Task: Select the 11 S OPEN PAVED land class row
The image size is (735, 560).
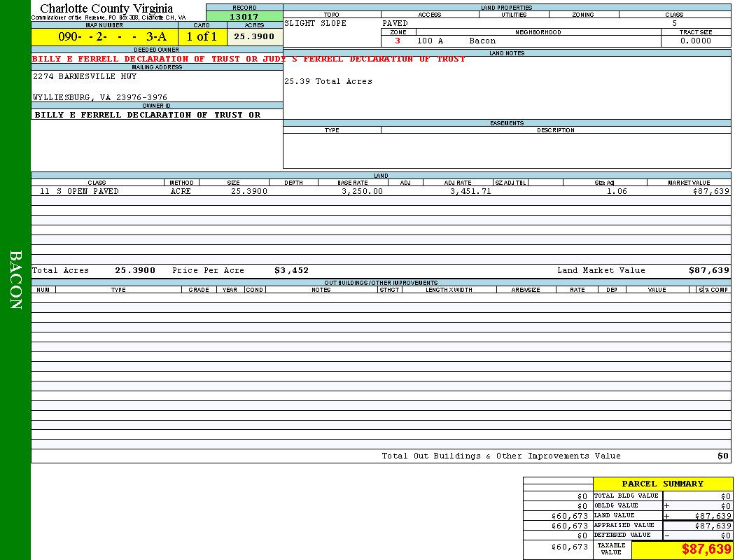Action: tap(79, 191)
